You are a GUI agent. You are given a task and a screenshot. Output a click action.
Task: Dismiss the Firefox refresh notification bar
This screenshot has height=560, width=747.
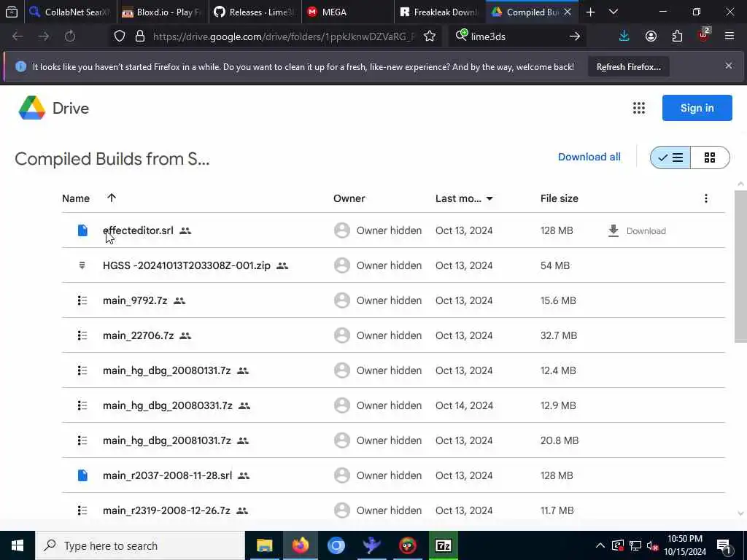tap(729, 66)
